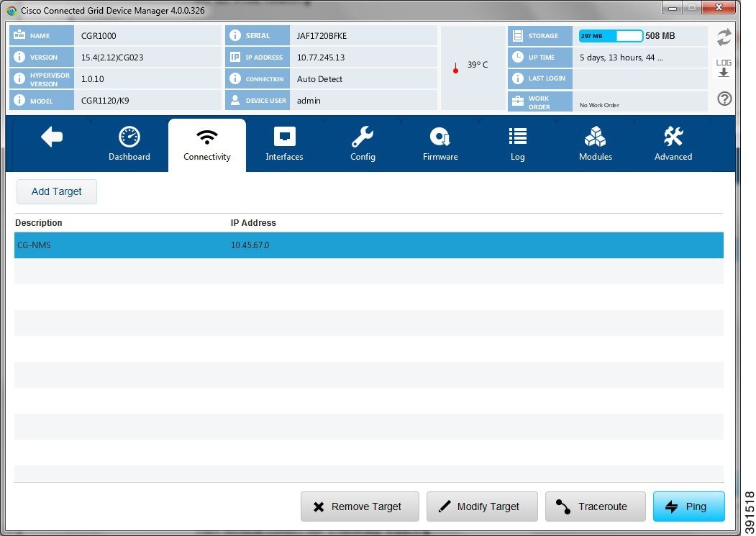Click the 508 MB storage total

(660, 36)
